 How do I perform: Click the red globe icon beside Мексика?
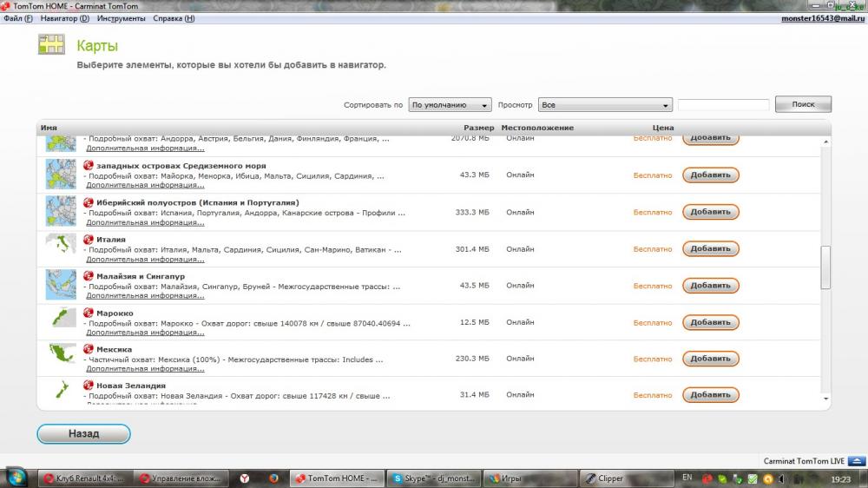click(x=88, y=349)
